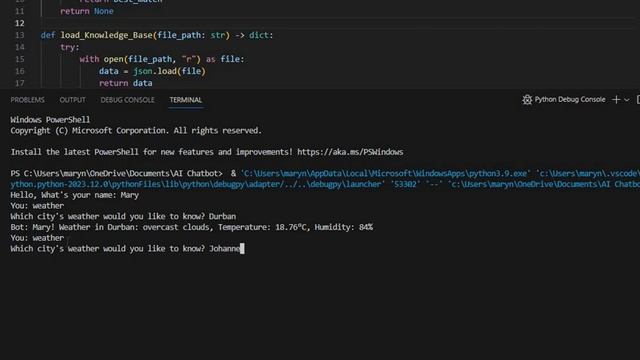Screen dimensions: 640x360
Task: Click the debugpy launcher path line
Action: pyautogui.click(x=325, y=184)
